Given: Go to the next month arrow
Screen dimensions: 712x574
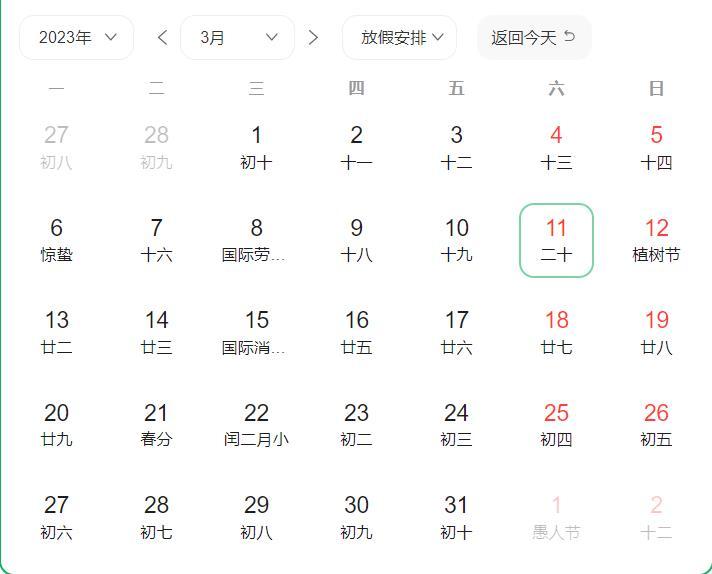Looking at the screenshot, I should tap(313, 38).
